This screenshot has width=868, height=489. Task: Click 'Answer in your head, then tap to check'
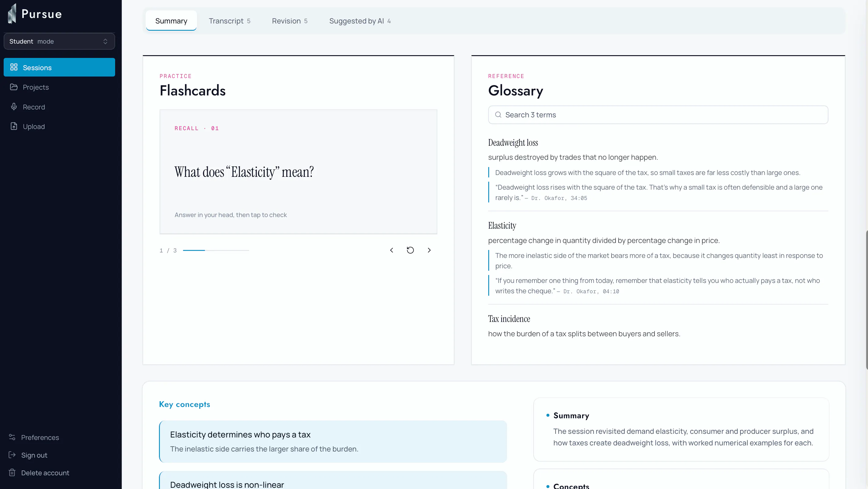point(231,215)
